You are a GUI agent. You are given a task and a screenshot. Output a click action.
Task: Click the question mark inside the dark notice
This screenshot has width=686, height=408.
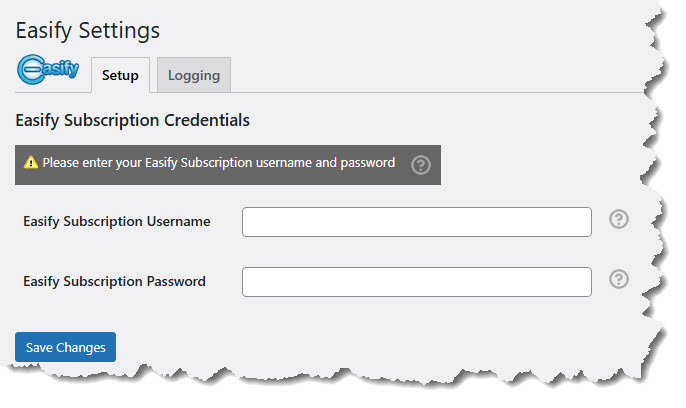coord(421,165)
